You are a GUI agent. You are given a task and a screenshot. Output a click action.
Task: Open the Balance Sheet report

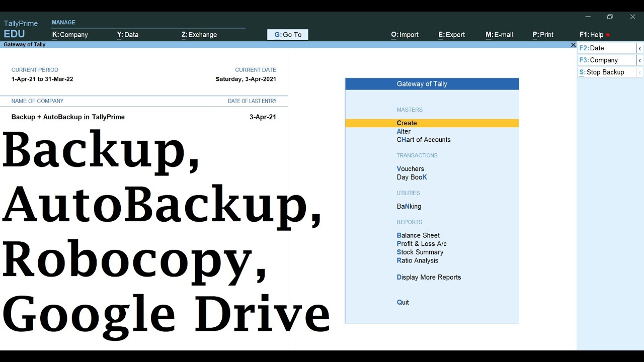coord(418,235)
